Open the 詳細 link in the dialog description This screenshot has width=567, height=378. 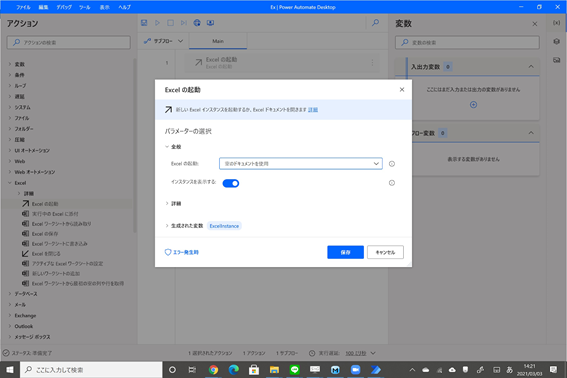point(313,110)
